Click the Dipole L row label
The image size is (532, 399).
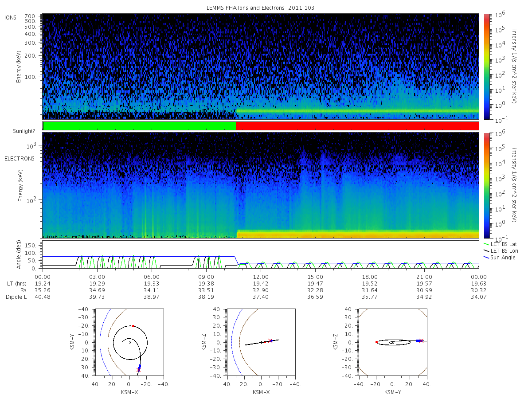(16, 297)
